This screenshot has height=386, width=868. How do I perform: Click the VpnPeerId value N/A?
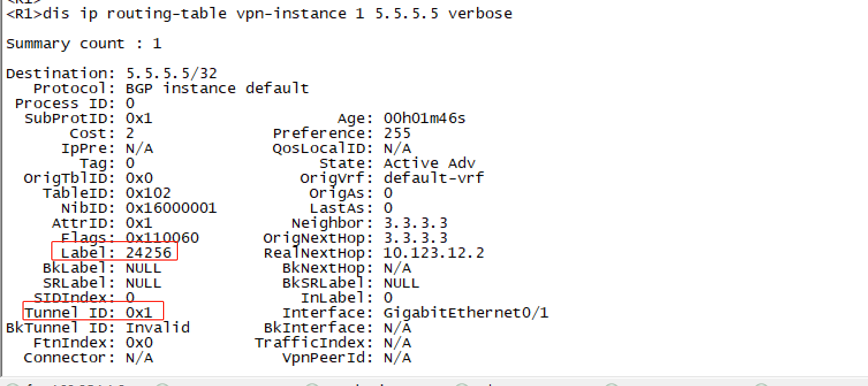pyautogui.click(x=397, y=358)
